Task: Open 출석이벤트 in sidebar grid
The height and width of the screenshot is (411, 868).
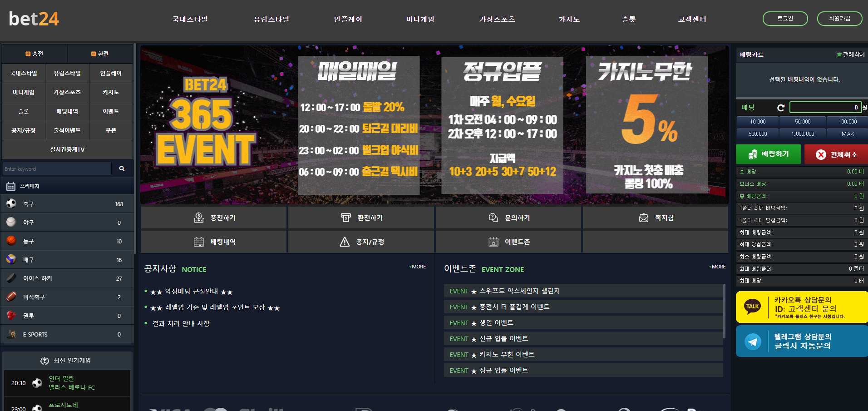Action: click(x=67, y=130)
